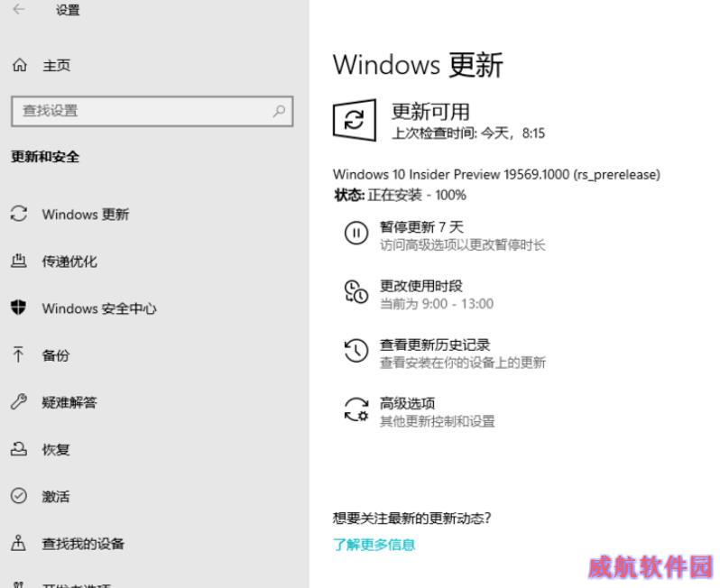Click the pause icon for 暂停更新 7 天
This screenshot has width=720, height=588.
point(356,233)
